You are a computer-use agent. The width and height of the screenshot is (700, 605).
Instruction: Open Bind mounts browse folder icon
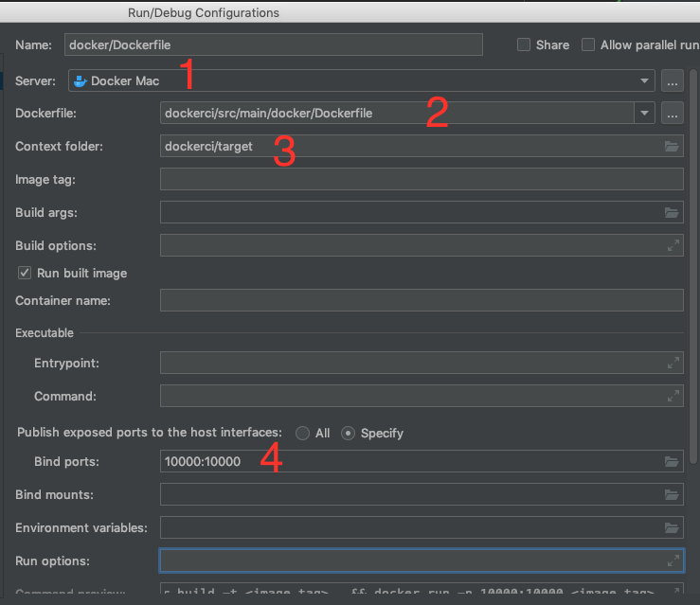pyautogui.click(x=672, y=495)
